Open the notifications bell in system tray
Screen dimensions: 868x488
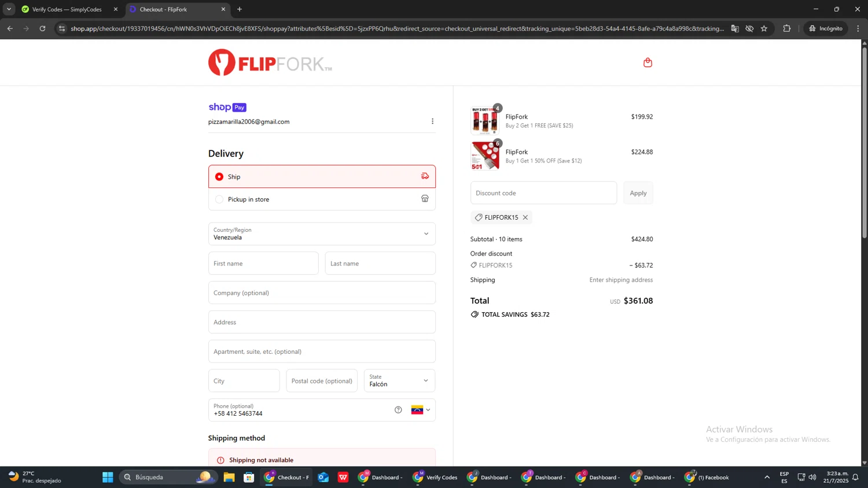click(855, 477)
